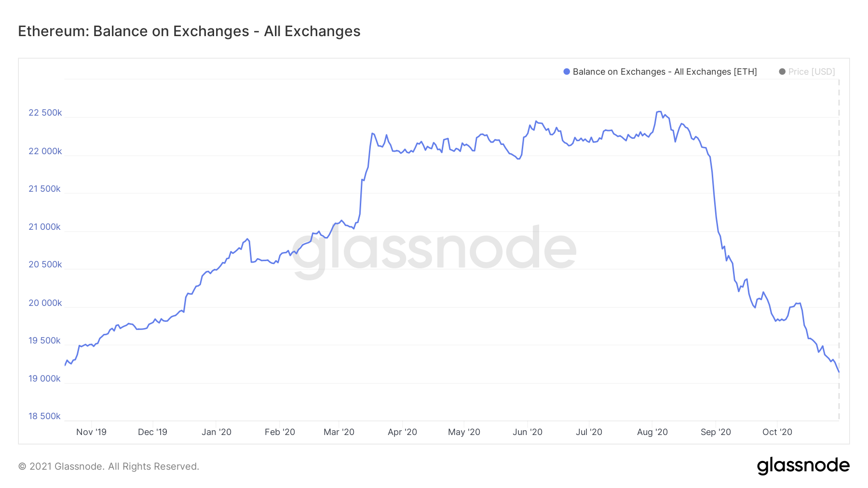Click the Oct '20 x-axis label
Viewport: 868px width, 488px height.
click(x=777, y=432)
